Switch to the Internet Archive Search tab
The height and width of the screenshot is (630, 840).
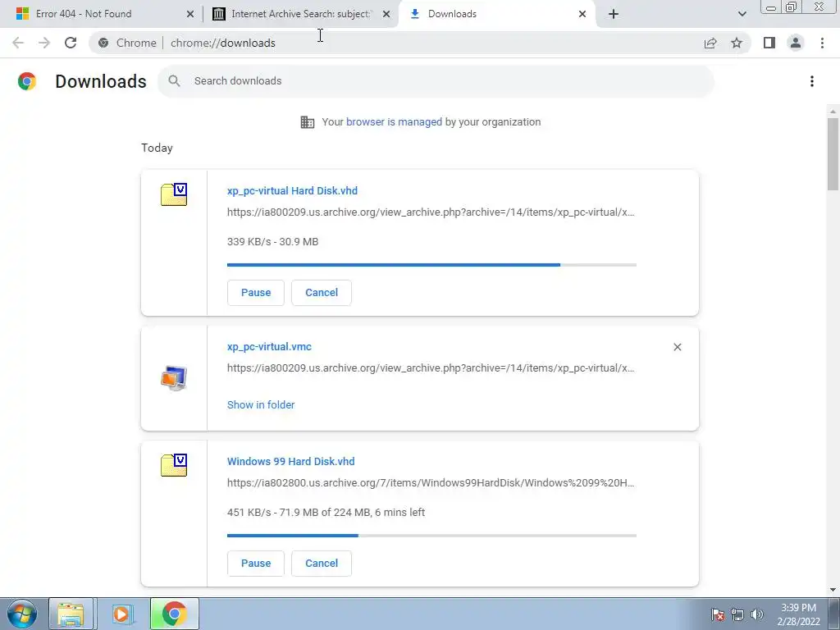click(x=300, y=14)
